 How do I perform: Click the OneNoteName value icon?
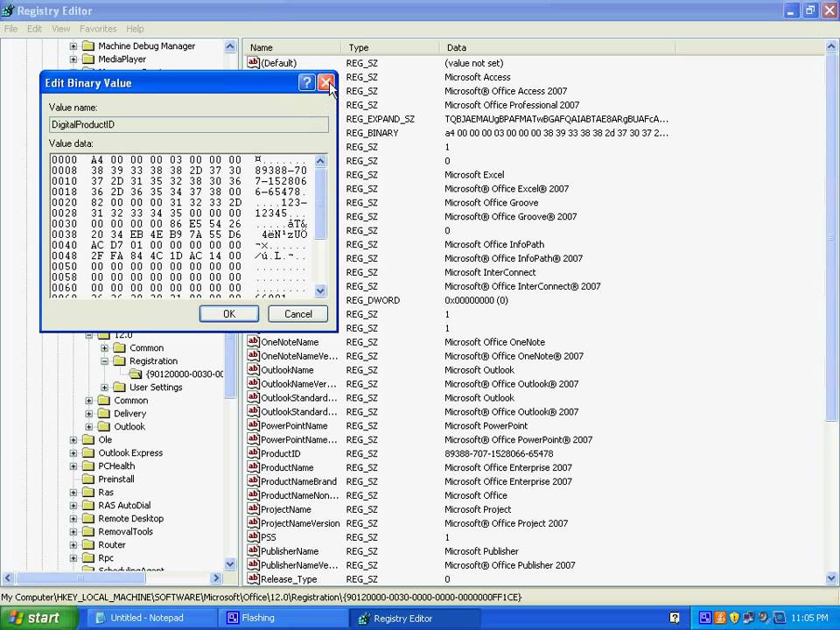point(253,342)
